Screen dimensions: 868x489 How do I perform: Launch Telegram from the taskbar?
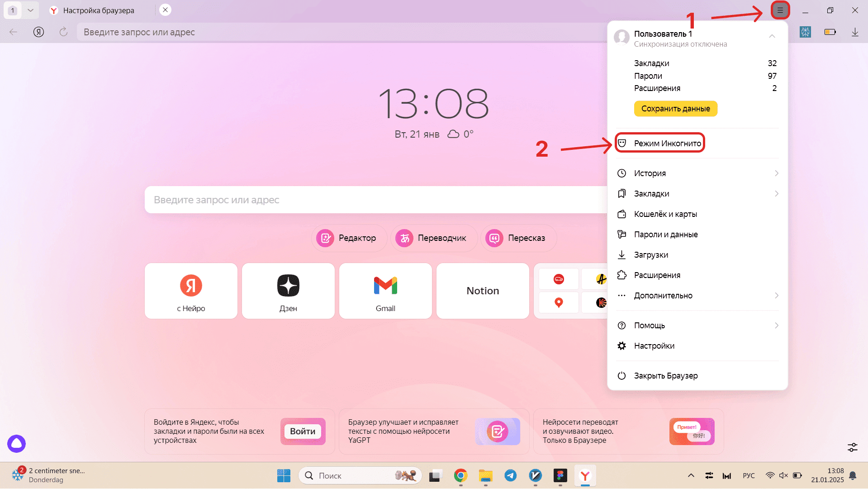click(x=511, y=475)
